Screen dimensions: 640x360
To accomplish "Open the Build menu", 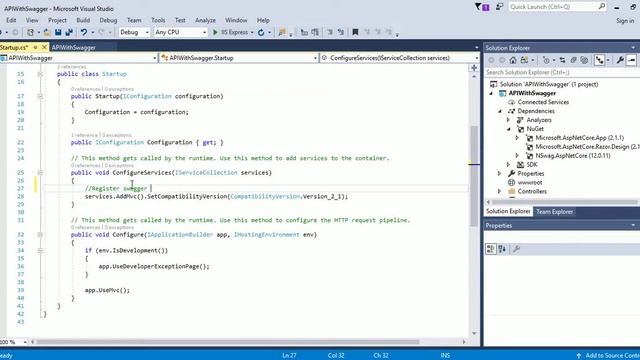I will pos(83,20).
